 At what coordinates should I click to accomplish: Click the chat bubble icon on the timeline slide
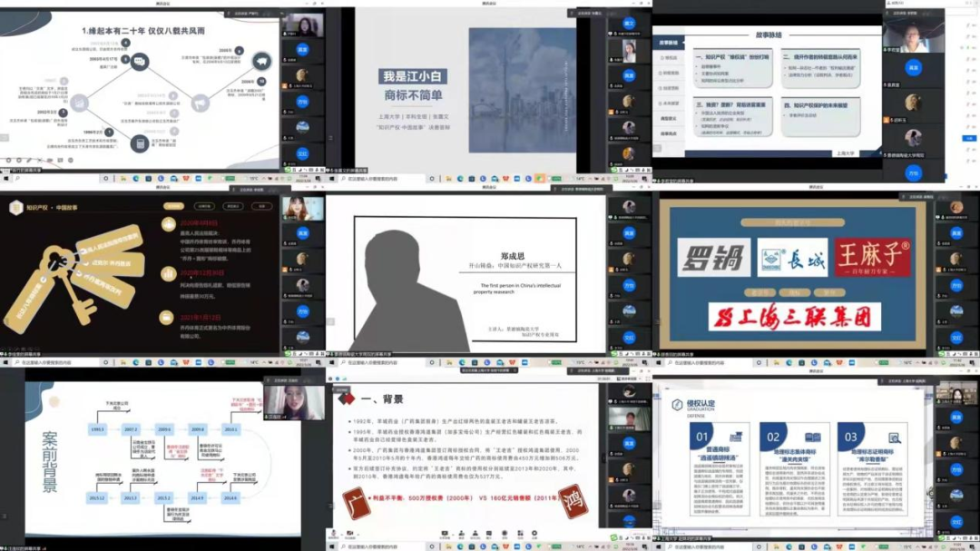(x=142, y=61)
